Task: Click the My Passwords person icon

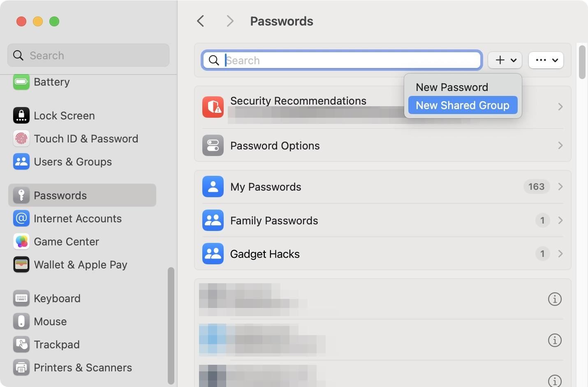Action: point(213,187)
